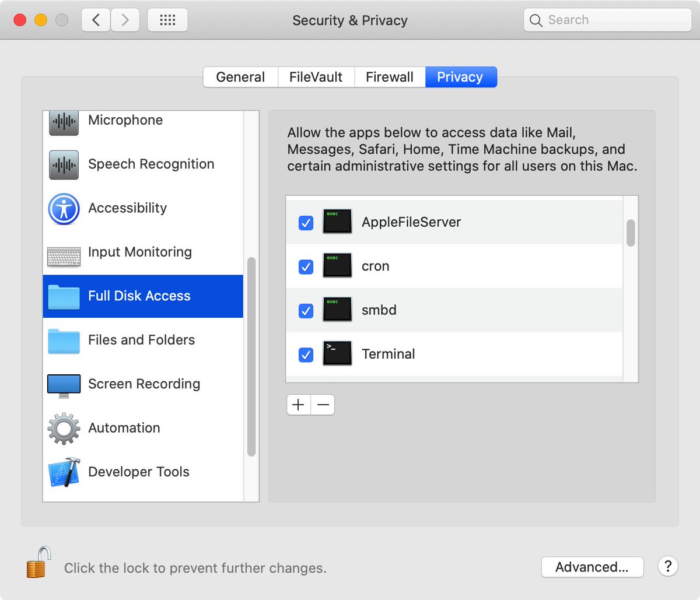This screenshot has height=600, width=700.
Task: Select the Accessibility category label
Action: [127, 208]
